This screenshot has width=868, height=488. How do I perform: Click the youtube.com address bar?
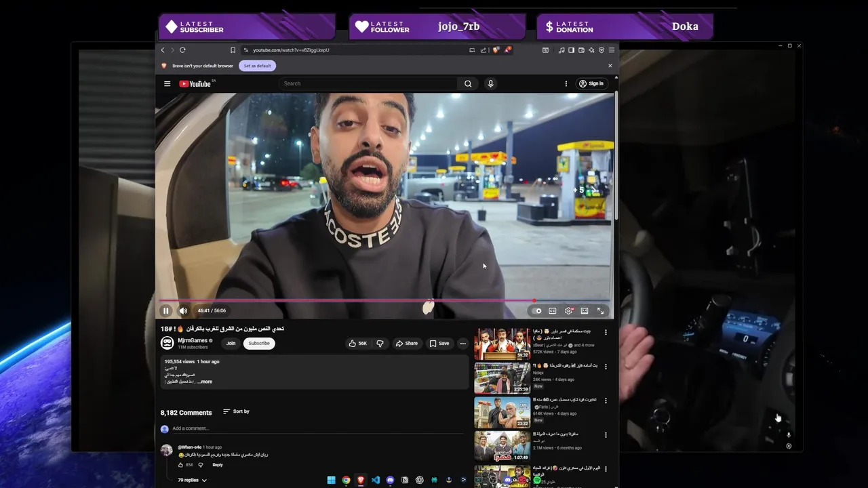coord(353,50)
